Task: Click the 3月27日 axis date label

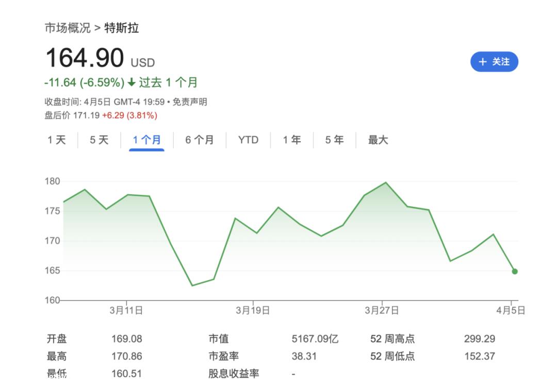Action: pos(382,311)
